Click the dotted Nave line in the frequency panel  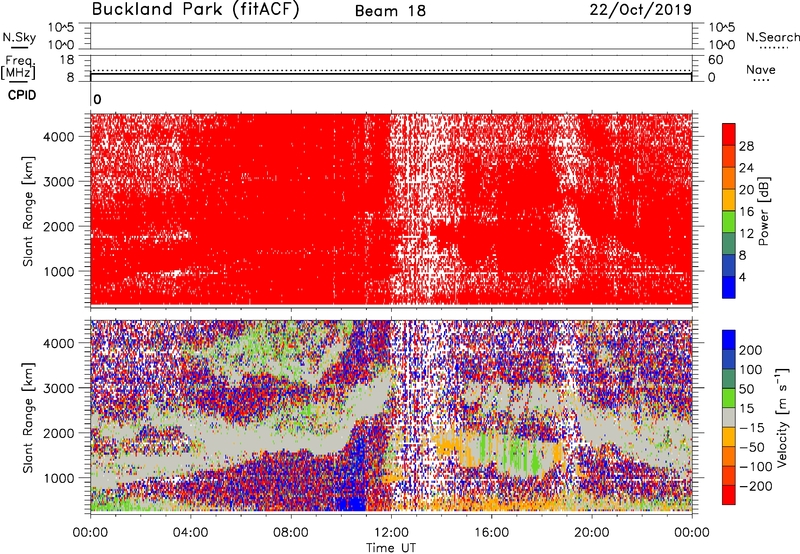[x=391, y=70]
